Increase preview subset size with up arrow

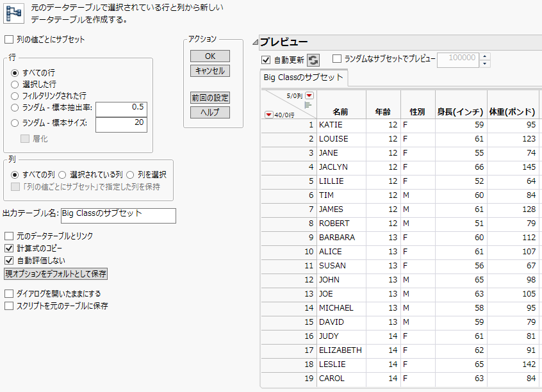[485, 56]
